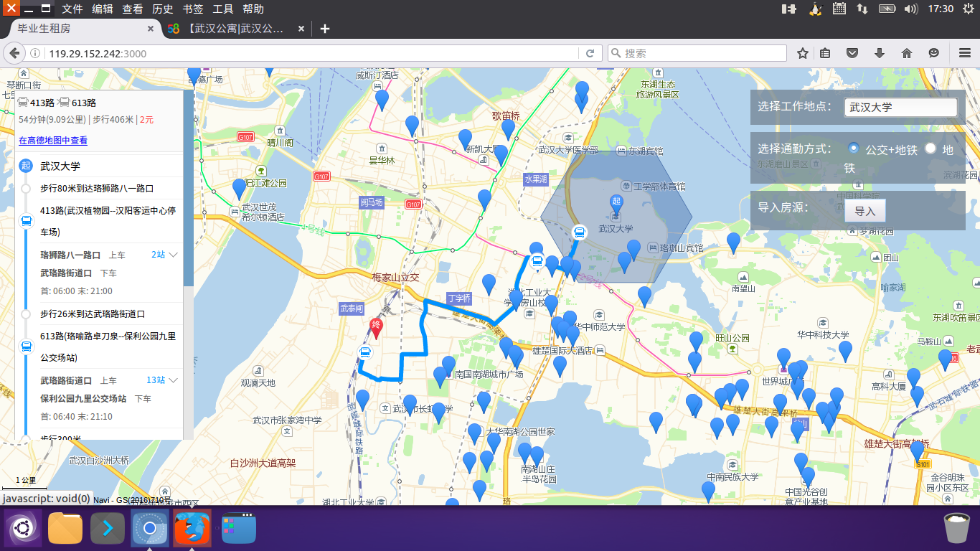Screen dimensions: 980x551
Task: Reload the page via address bar icon
Action: point(590,53)
